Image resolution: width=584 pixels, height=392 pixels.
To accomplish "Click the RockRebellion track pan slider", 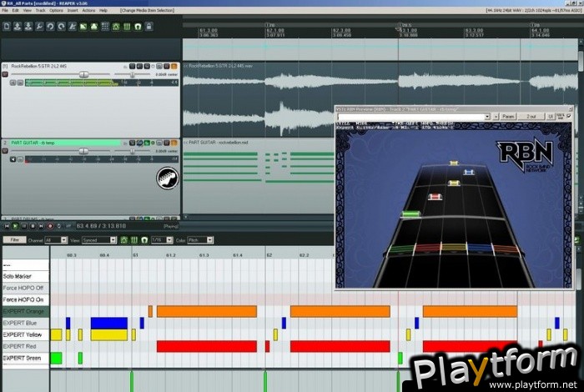I will click(132, 74).
